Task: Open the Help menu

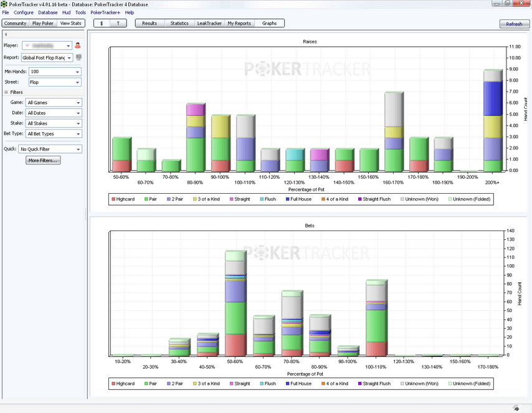Action: 130,12
